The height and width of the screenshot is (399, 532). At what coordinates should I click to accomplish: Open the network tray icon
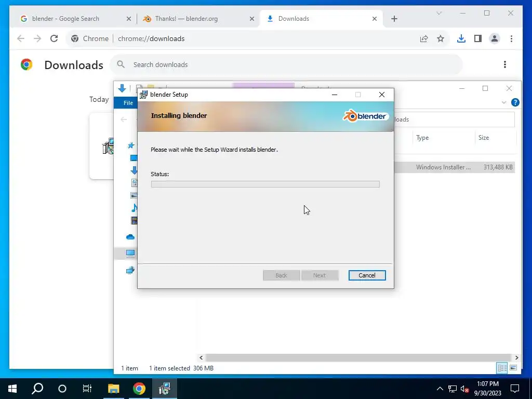(453, 389)
